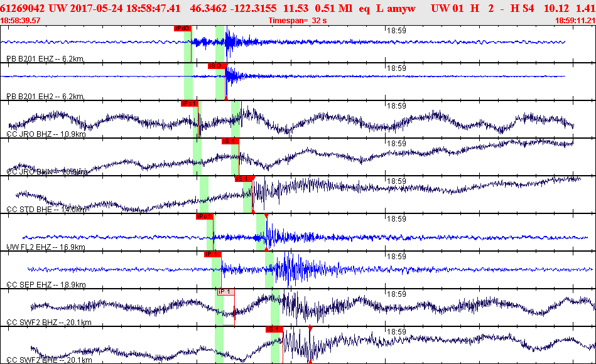The height and width of the screenshot is (364, 596).
Task: Click the CC SEP EHZ channel label
Action: 46,284
